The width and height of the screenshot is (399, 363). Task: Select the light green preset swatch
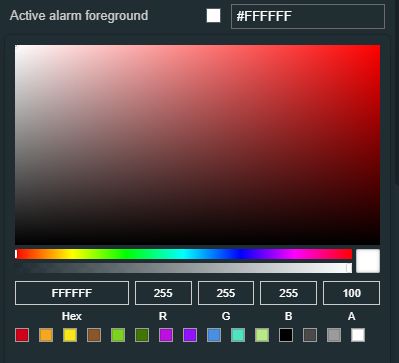tap(118, 335)
